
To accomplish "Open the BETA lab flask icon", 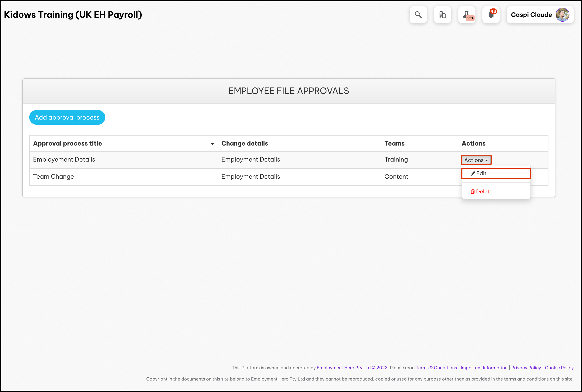I will (467, 15).
